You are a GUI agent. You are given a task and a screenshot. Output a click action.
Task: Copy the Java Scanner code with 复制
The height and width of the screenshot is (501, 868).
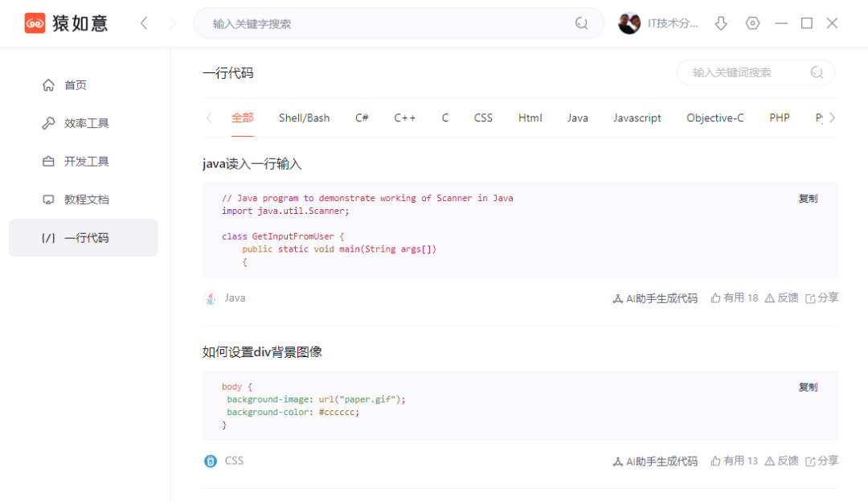pyautogui.click(x=809, y=198)
